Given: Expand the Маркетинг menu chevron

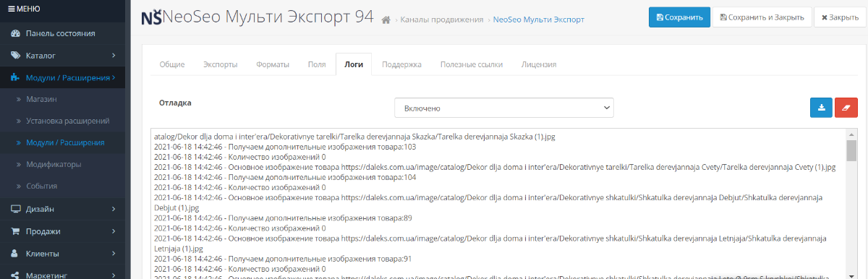Looking at the screenshot, I should pos(114,275).
